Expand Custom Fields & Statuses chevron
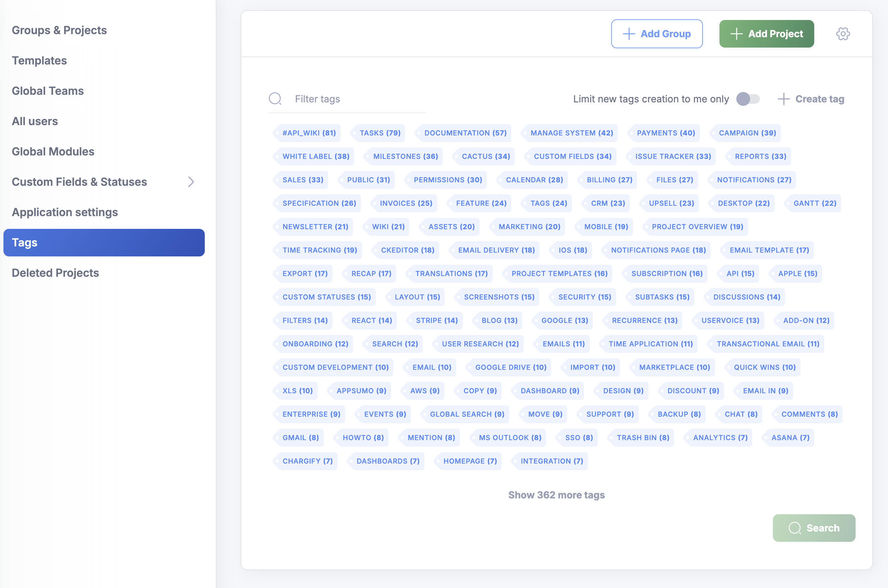 [x=191, y=182]
